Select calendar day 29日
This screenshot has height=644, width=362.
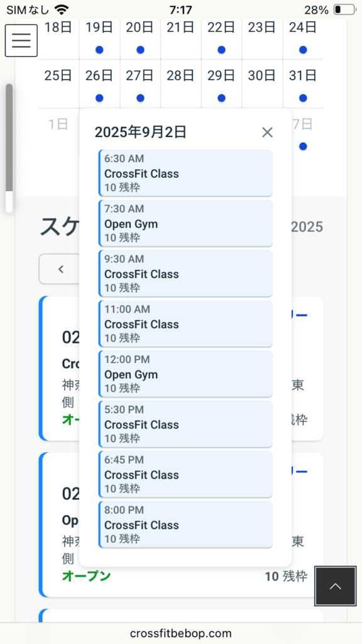222,84
